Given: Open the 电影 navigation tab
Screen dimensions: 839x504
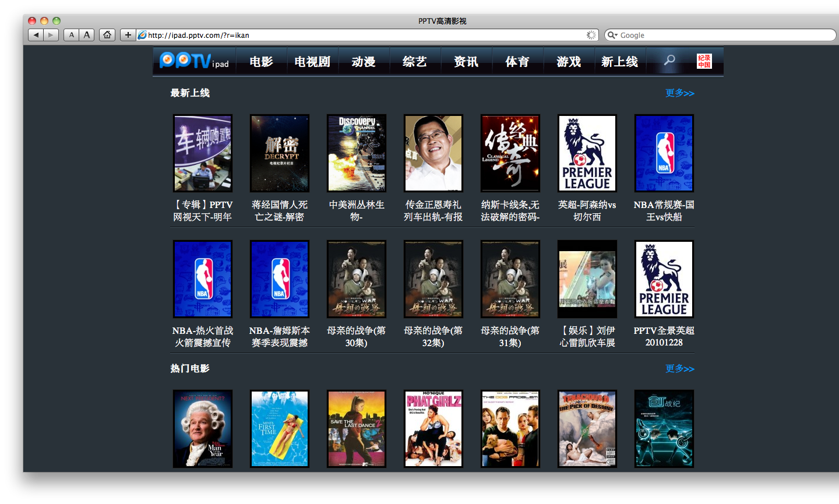Looking at the screenshot, I should coord(261,62).
